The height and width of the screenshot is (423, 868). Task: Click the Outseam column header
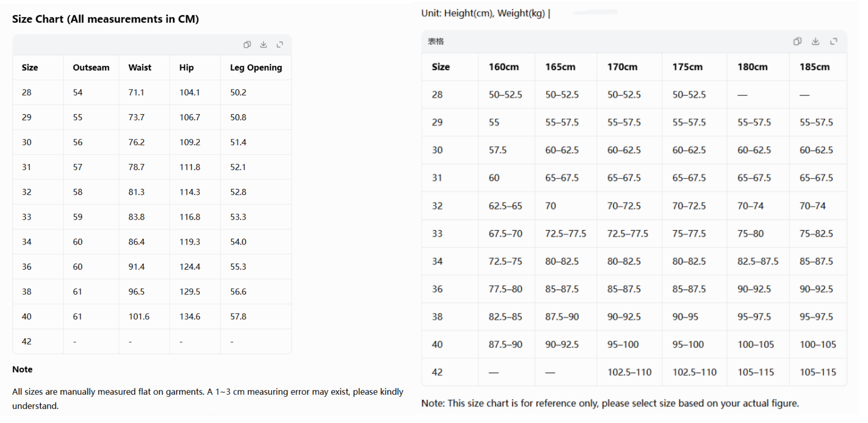pos(91,67)
